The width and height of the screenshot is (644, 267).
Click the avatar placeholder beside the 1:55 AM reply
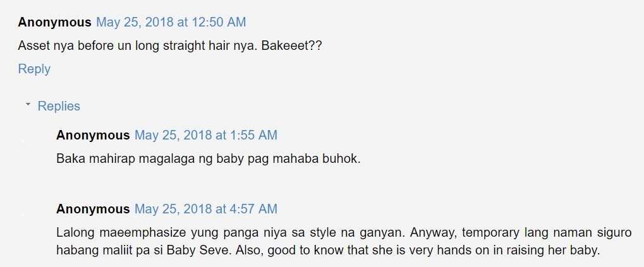click(x=23, y=141)
